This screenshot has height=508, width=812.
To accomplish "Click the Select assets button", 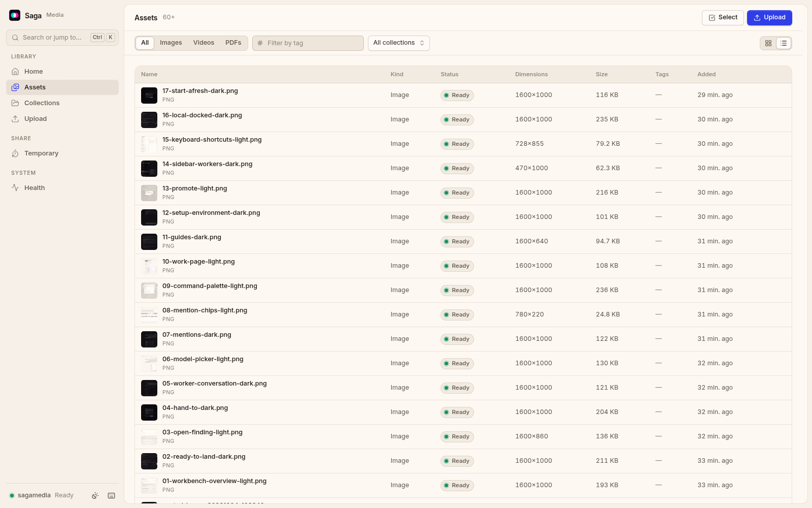I will (723, 18).
